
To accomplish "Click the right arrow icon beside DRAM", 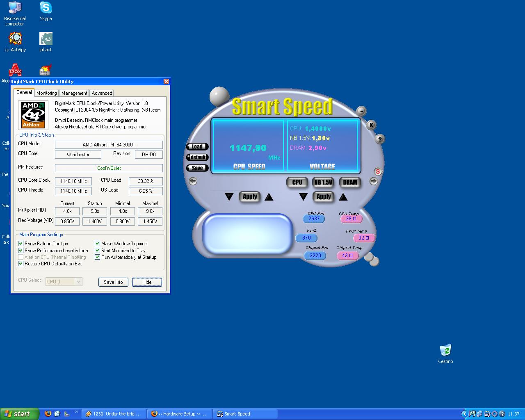I will pyautogui.click(x=373, y=181).
